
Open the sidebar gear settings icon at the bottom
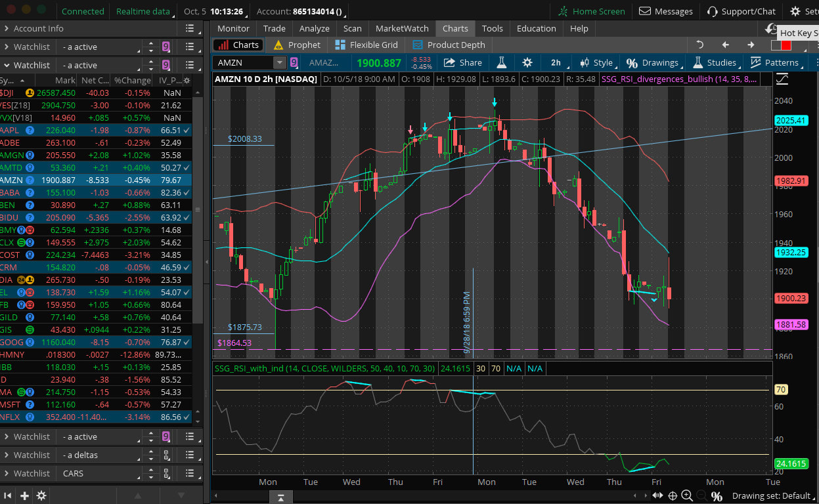[x=41, y=495]
